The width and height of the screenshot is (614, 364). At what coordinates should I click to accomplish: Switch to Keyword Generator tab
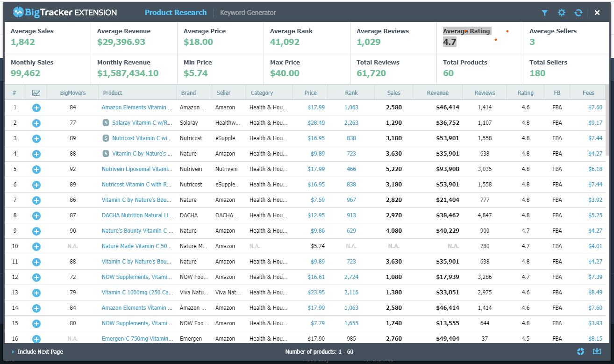click(x=248, y=13)
